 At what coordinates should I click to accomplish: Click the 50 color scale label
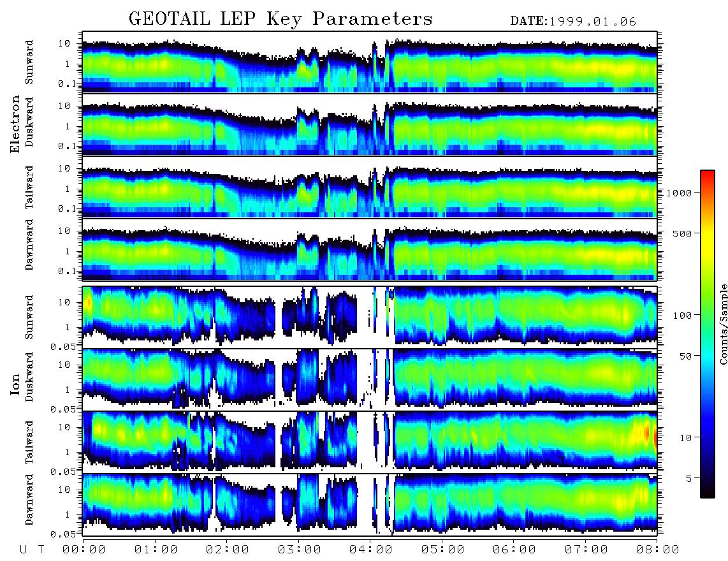[x=685, y=356]
